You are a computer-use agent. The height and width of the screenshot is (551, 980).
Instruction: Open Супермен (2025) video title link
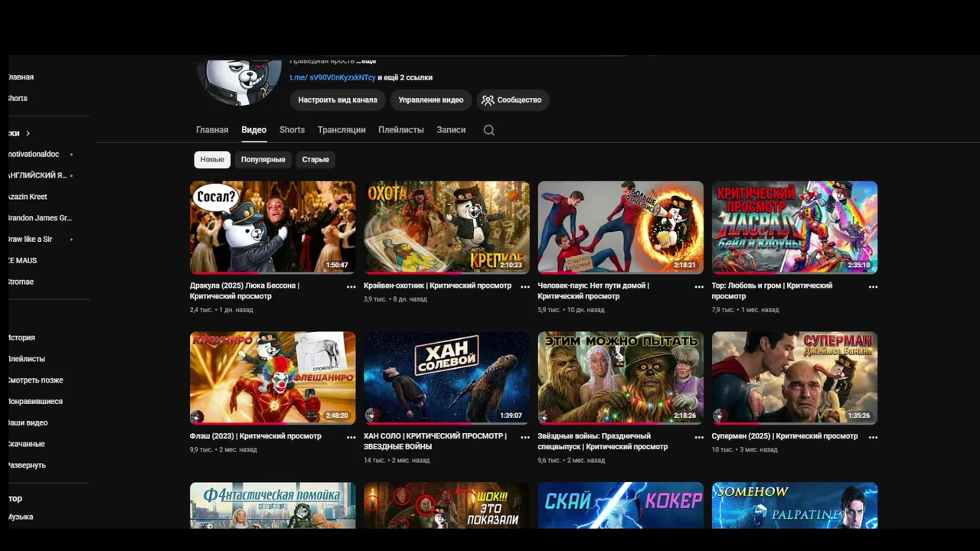(784, 436)
